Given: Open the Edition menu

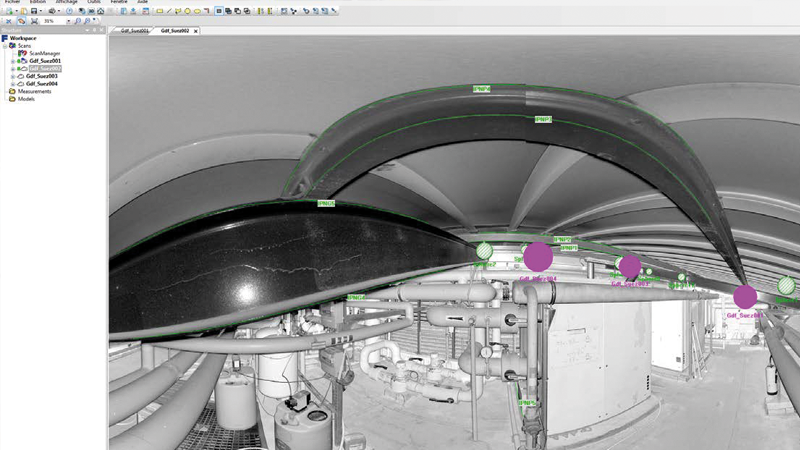Looking at the screenshot, I should tap(38, 2).
